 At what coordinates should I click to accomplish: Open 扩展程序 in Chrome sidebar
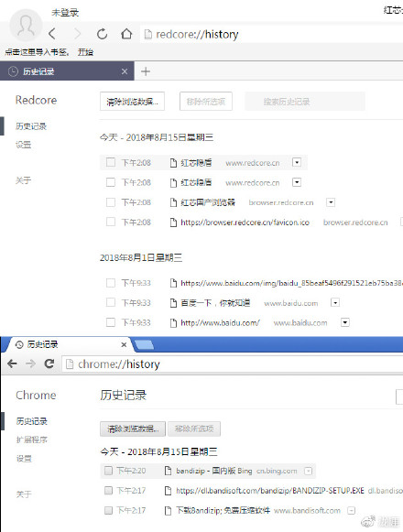(x=32, y=440)
